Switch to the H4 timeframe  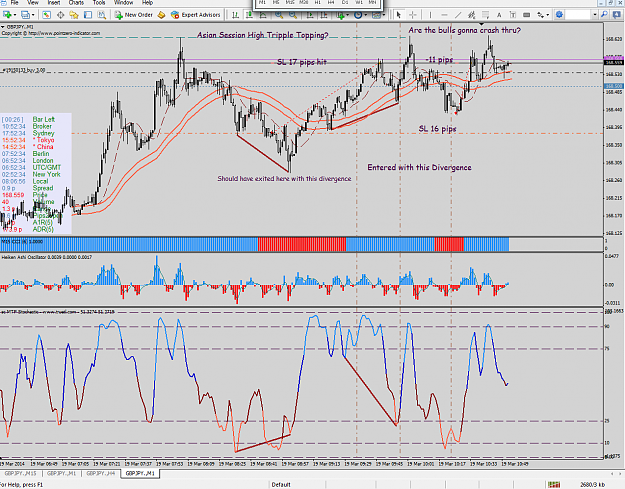331,2
